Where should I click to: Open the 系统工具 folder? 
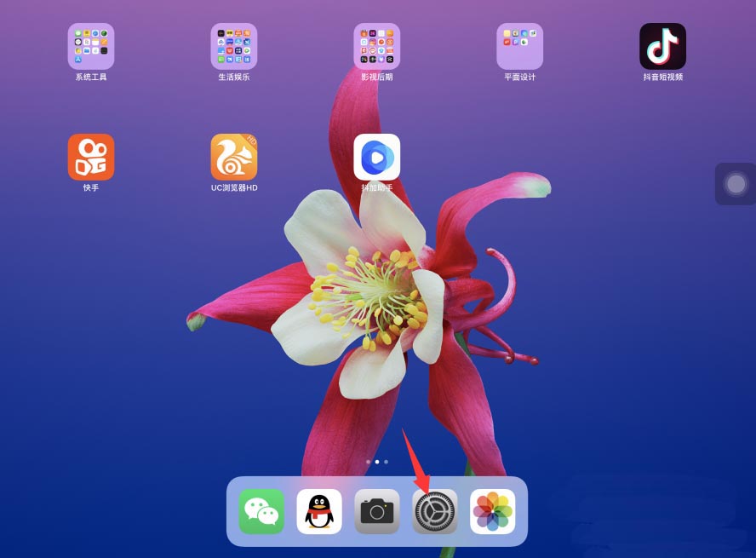[x=91, y=46]
